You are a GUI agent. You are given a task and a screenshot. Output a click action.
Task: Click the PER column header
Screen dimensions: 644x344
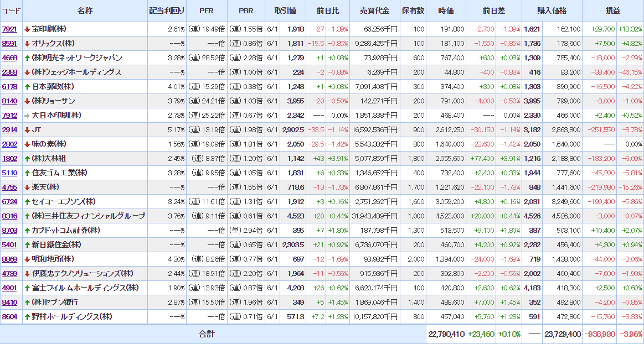(x=207, y=11)
